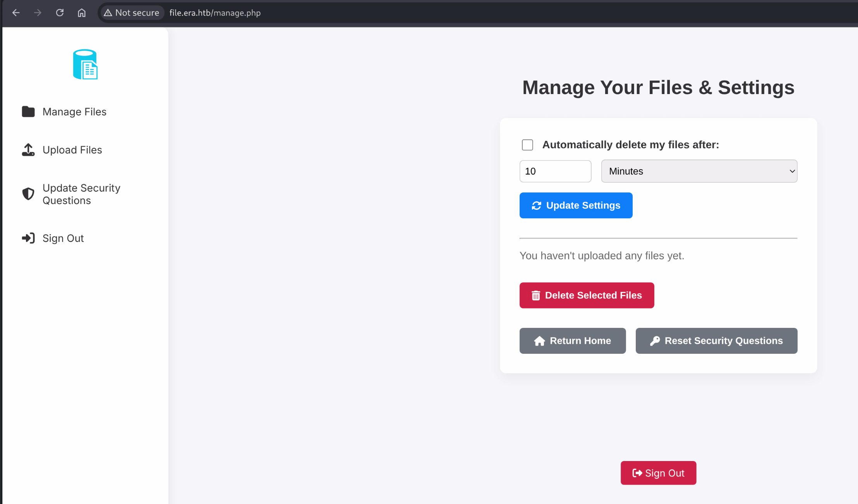The height and width of the screenshot is (504, 858).
Task: Go to Upload Files sidebar item
Action: coord(72,150)
